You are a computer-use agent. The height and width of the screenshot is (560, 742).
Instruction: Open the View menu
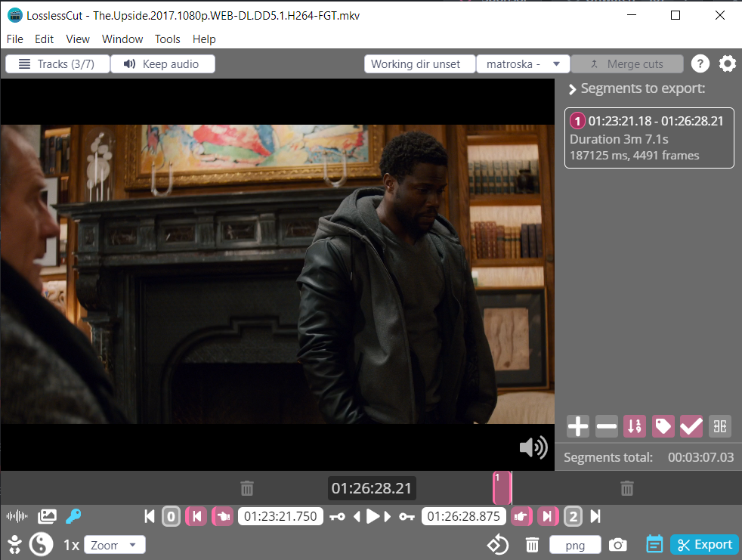[x=78, y=39]
